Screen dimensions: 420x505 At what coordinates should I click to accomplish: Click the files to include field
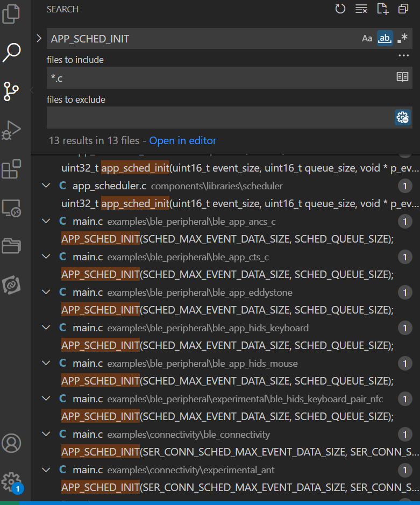(x=220, y=77)
